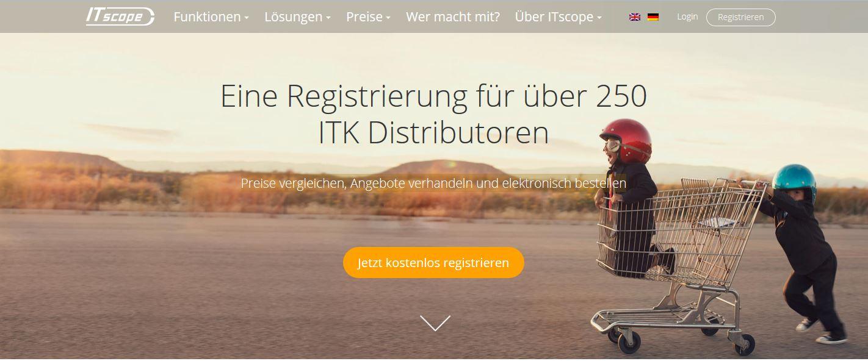Click the Login link
868x361 pixels.
(687, 16)
